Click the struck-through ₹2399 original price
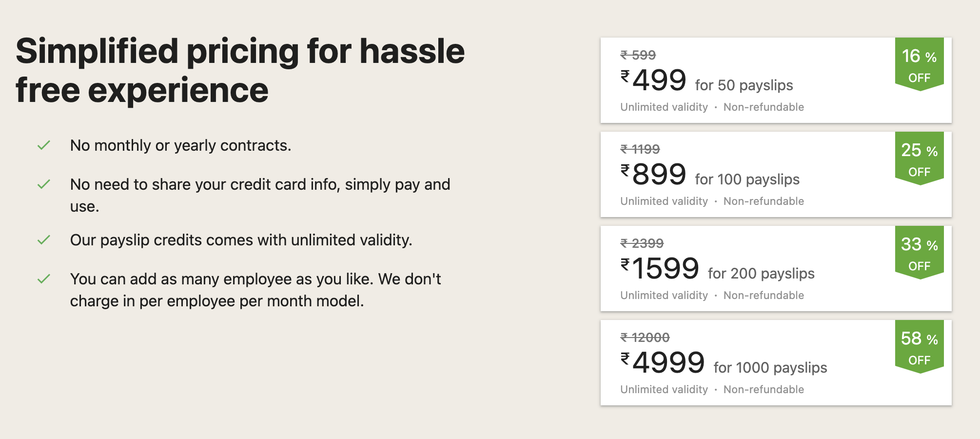This screenshot has height=439, width=980. tap(642, 243)
